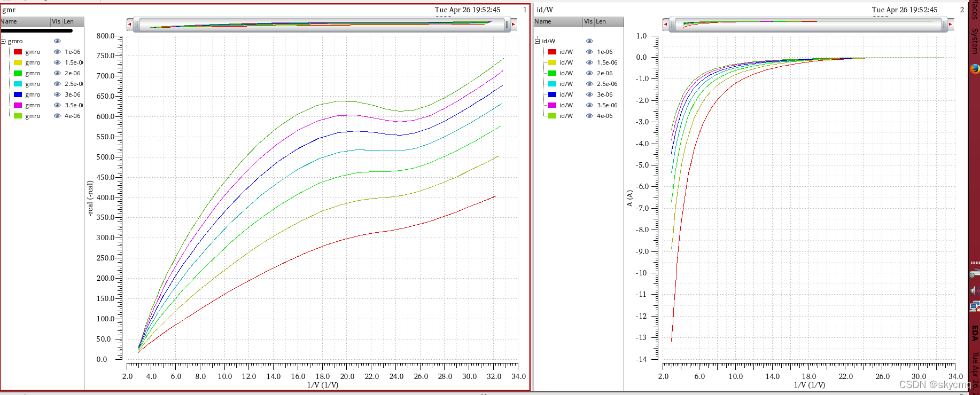Click the left pan arrow above id/W plot

[x=665, y=24]
